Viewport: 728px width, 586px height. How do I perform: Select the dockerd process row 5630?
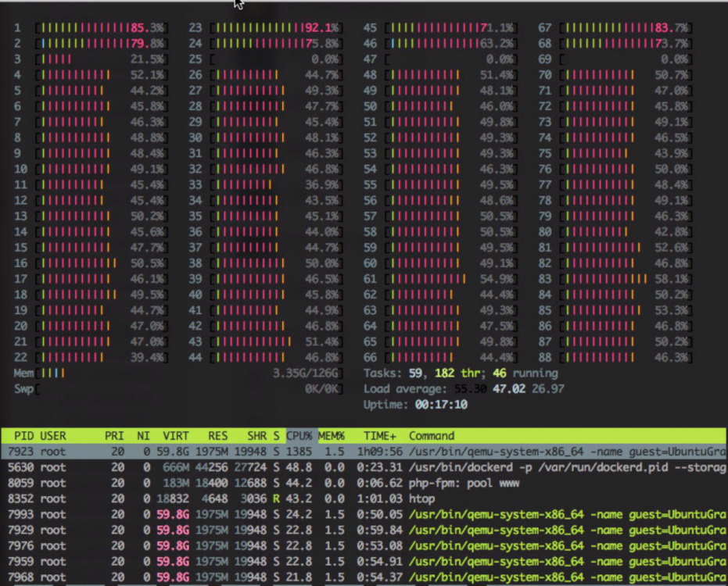click(364, 467)
